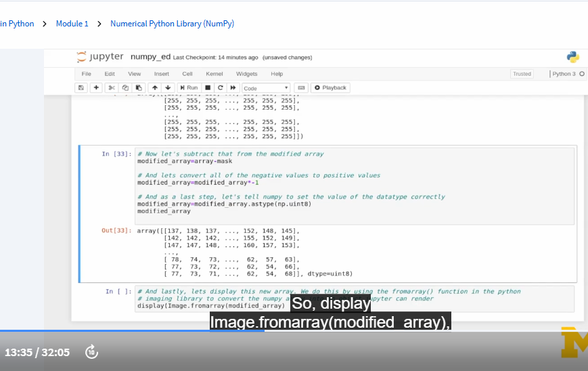588x371 pixels.
Task: Click the video subtitle caption text
Action: click(330, 313)
